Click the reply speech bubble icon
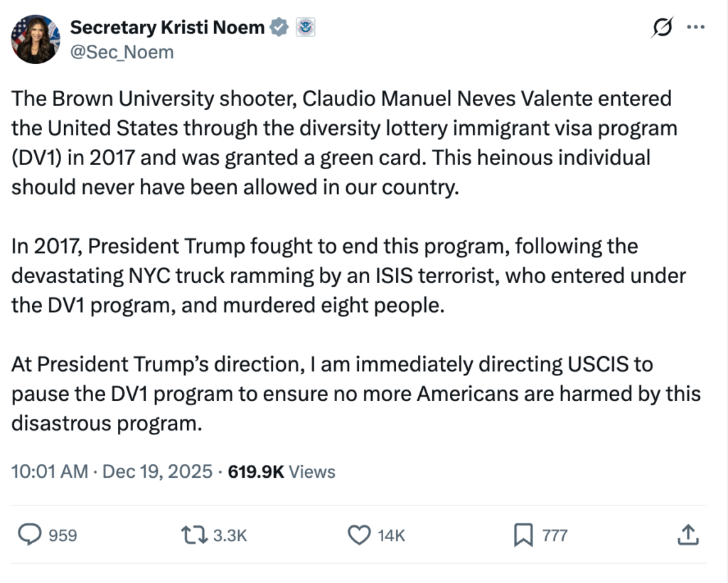The height and width of the screenshot is (583, 728). 29,535
